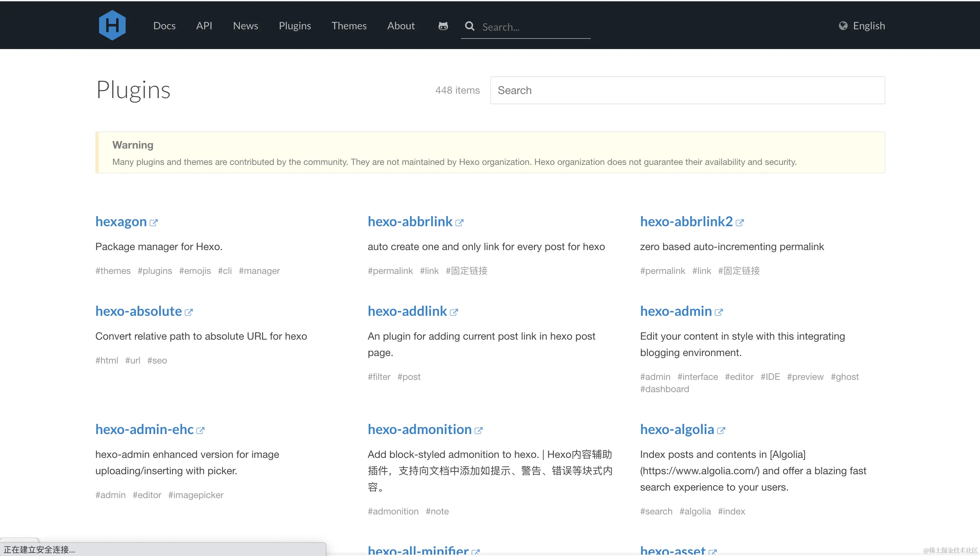
Task: Click #editor tag under hexo-admin
Action: coord(739,377)
